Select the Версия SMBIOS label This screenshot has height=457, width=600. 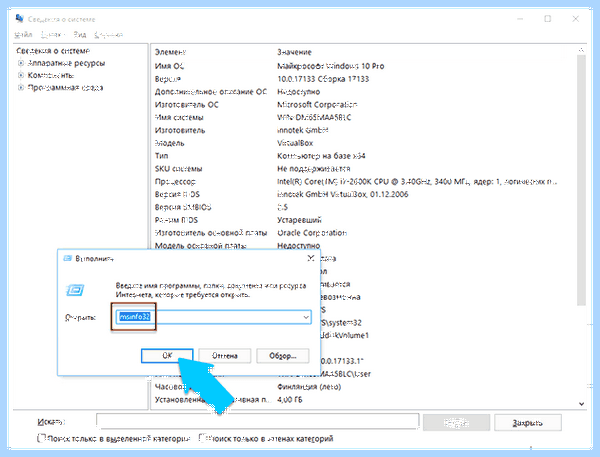[183, 207]
